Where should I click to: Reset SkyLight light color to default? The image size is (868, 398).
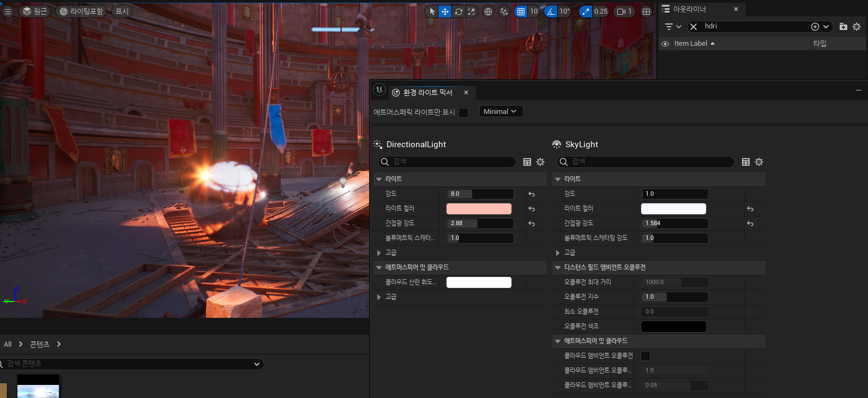pos(750,209)
